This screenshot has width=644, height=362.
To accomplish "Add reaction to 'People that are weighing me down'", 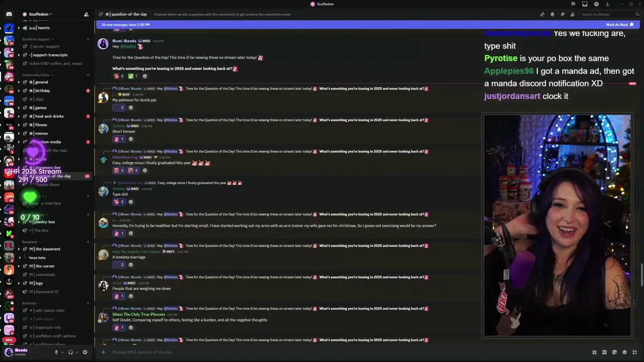I will [x=131, y=296].
